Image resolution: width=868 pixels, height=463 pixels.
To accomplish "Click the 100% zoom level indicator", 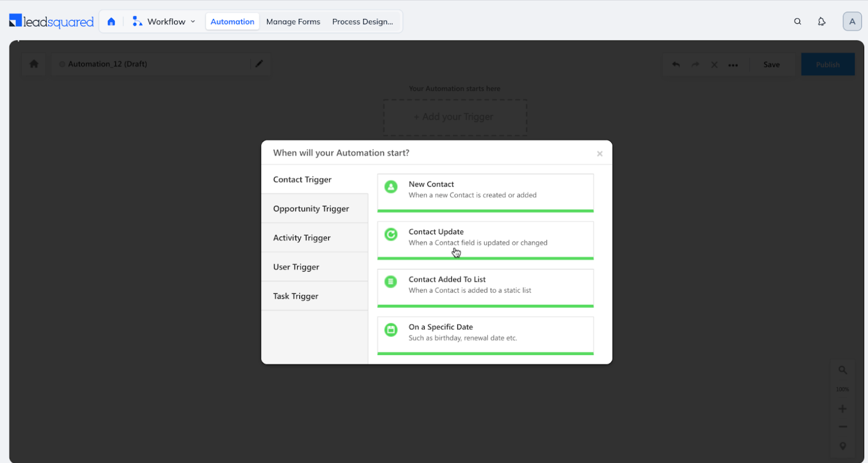I will click(x=842, y=389).
